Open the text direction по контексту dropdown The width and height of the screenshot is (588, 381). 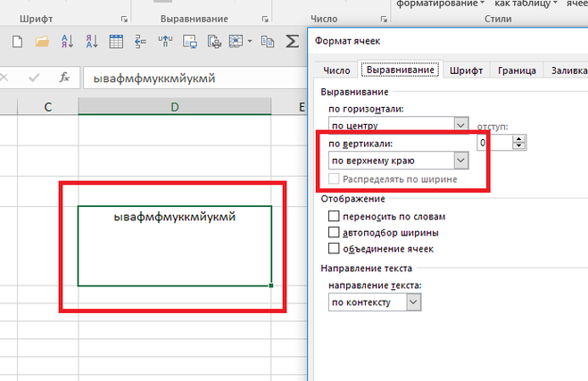[413, 302]
